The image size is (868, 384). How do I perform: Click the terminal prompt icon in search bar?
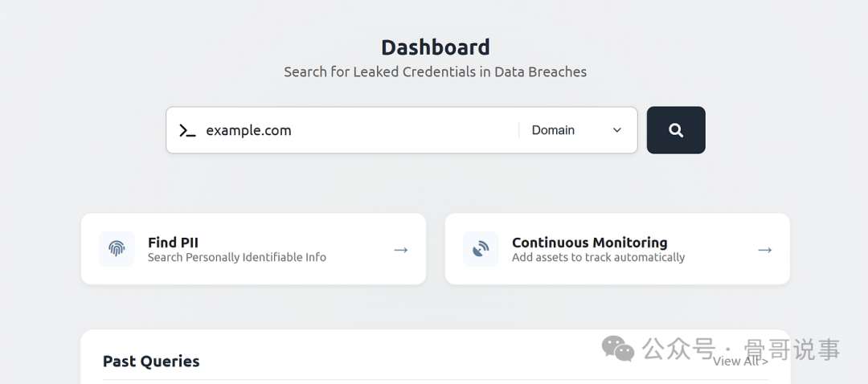pyautogui.click(x=187, y=130)
